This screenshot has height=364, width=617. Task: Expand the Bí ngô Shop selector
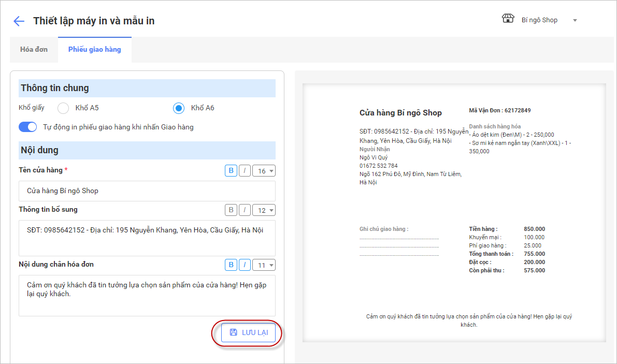coord(575,21)
